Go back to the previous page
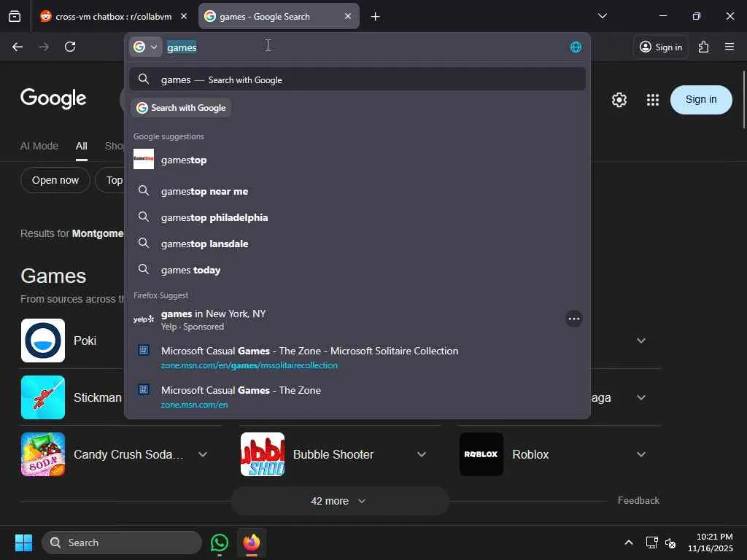 [18, 47]
